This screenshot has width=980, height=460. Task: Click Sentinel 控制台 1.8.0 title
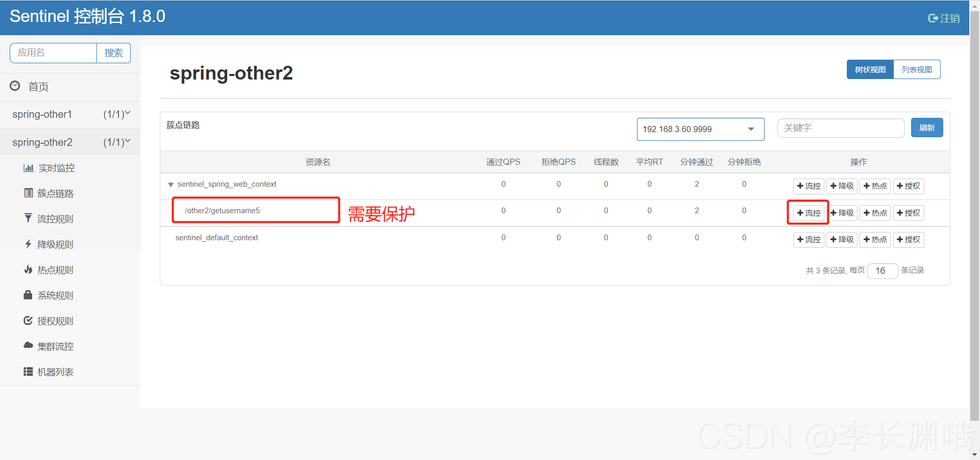[x=87, y=16]
